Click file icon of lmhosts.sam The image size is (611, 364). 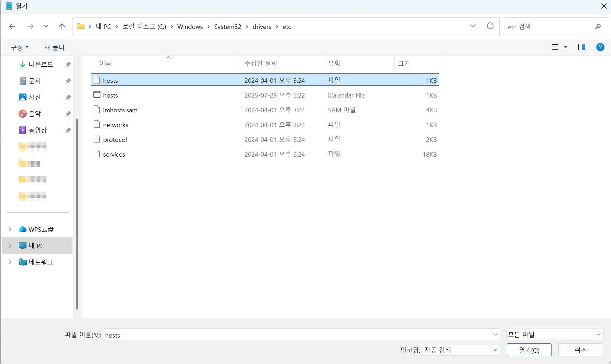coord(97,110)
